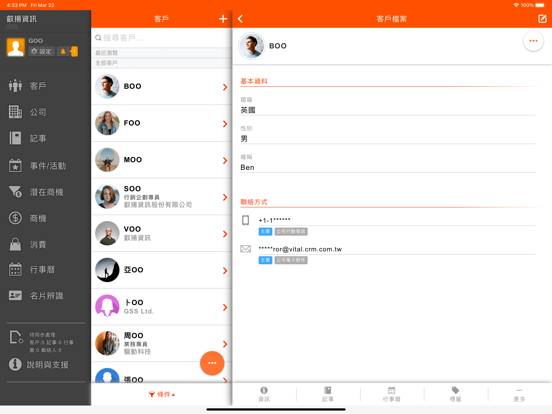The image size is (552, 414).
Task: Open MOO row chevron in customer list
Action: click(x=225, y=161)
